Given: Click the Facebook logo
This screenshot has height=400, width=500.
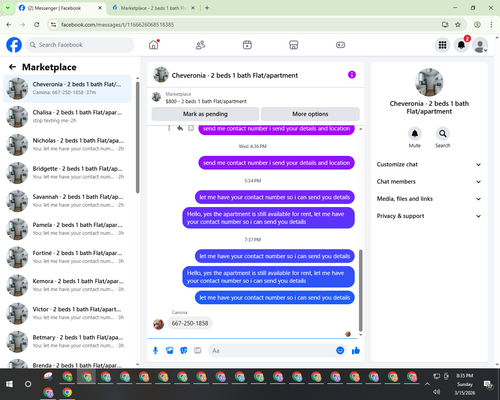Looking at the screenshot, I should [x=14, y=45].
